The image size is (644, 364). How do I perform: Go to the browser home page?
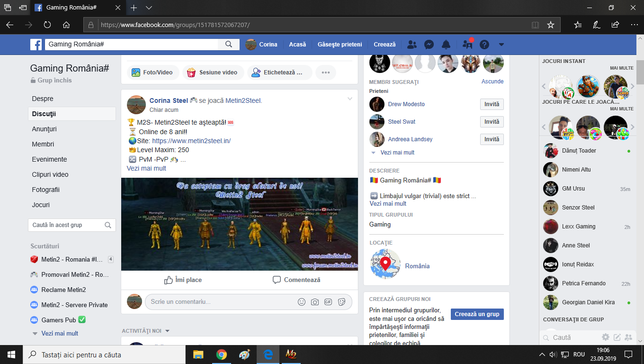coord(66,25)
